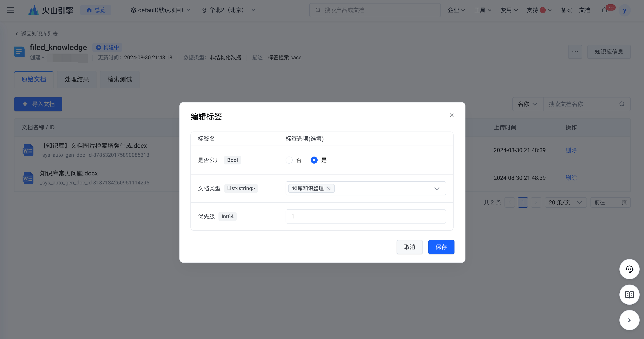Go to next page arrow
This screenshot has width=644, height=339.
[536, 202]
